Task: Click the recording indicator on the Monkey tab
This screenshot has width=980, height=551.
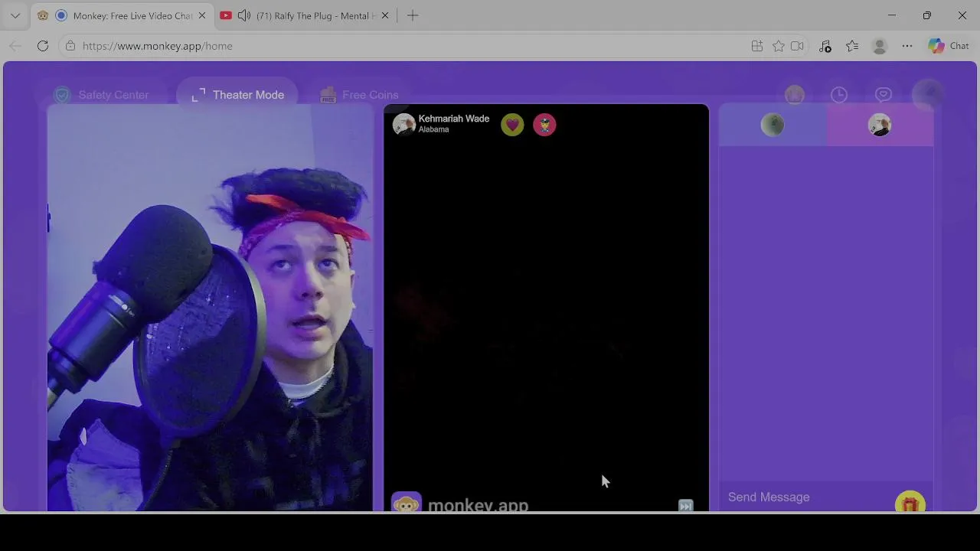Action: 61,15
